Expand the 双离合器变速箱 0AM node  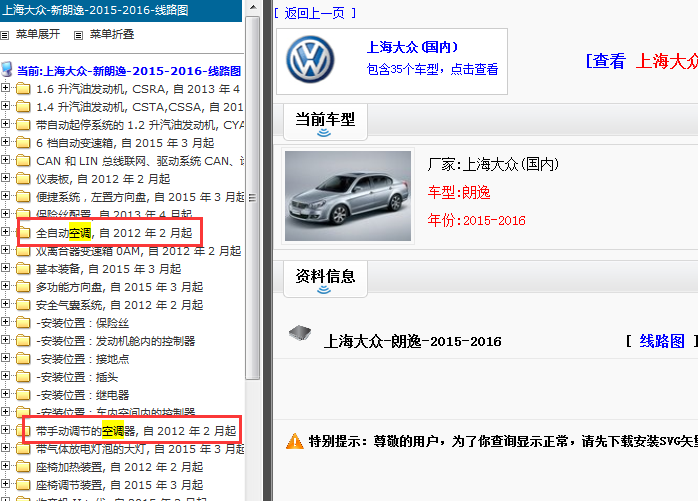(x=5, y=250)
